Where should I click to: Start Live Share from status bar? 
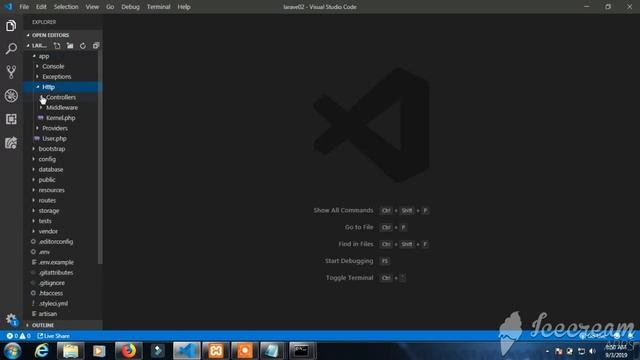click(53, 336)
